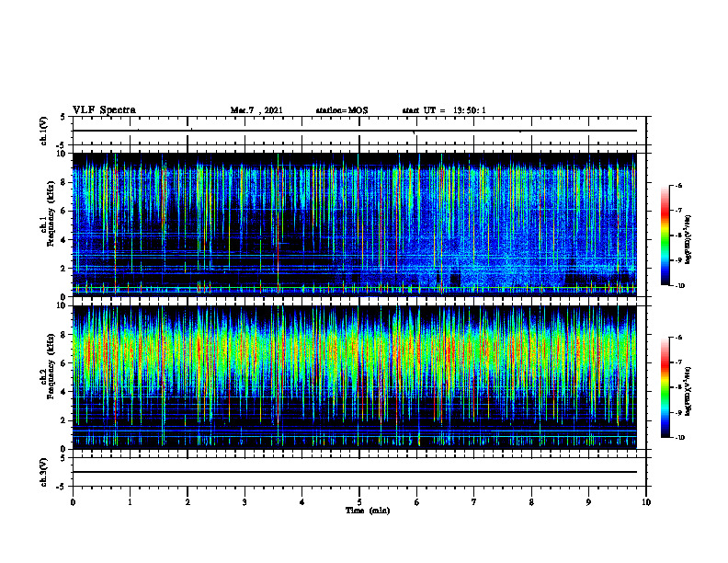This screenshot has width=728, height=563.
Task: Click the "5" tick on ch.1(V) axis
Action: pos(64,117)
